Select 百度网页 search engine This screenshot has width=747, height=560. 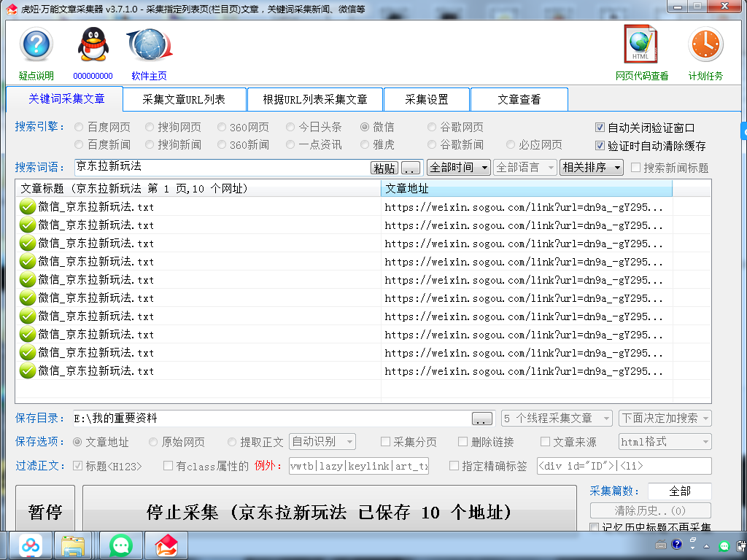pos(79,127)
